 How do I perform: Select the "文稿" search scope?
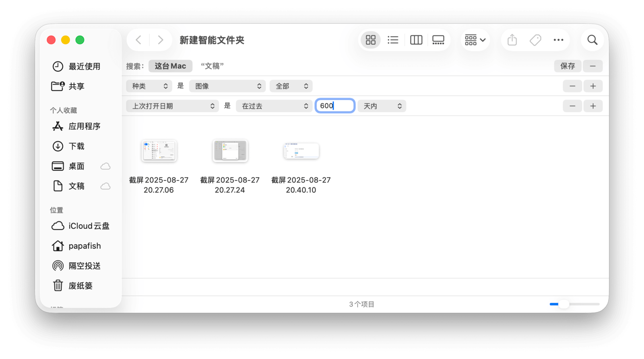[x=212, y=66]
